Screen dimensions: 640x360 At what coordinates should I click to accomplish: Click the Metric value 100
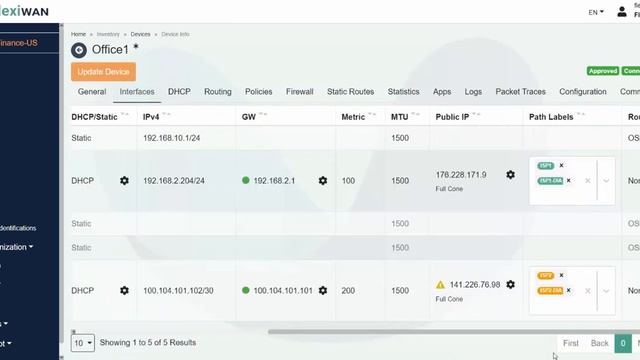point(348,180)
